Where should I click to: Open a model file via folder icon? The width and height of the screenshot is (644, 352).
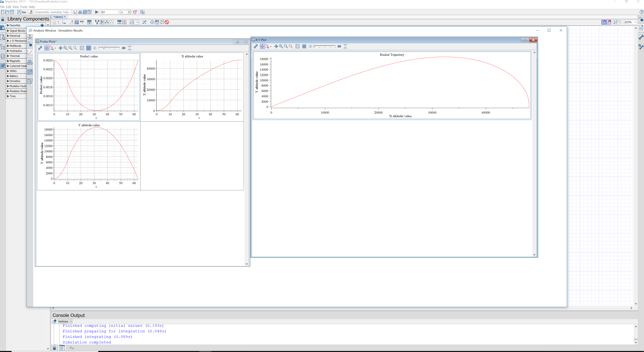7,12
